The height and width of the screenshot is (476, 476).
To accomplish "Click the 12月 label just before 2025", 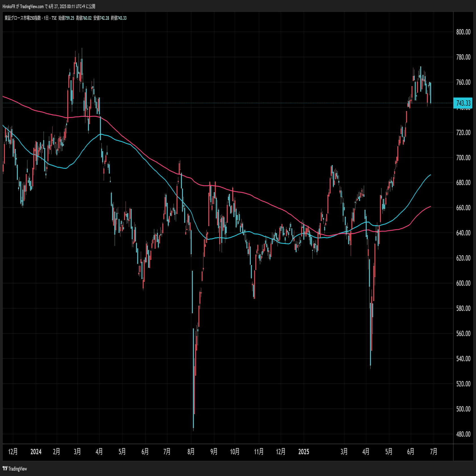I will 281,452.
